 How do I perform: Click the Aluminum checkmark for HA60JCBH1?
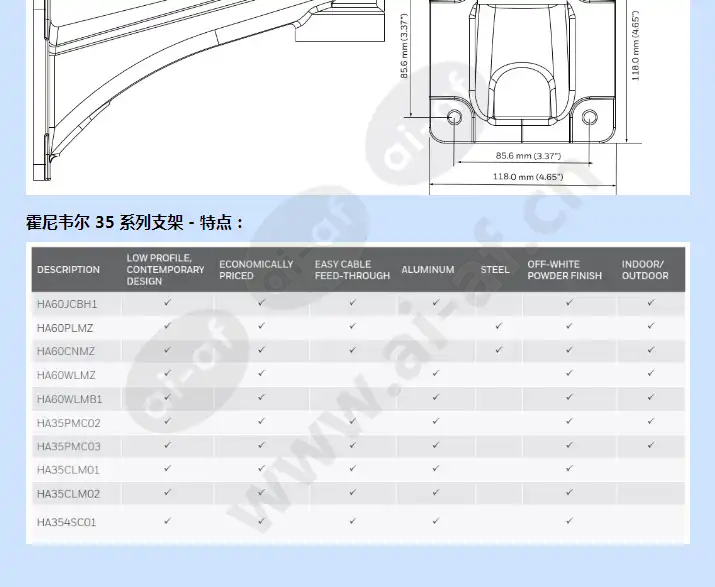pyautogui.click(x=436, y=302)
